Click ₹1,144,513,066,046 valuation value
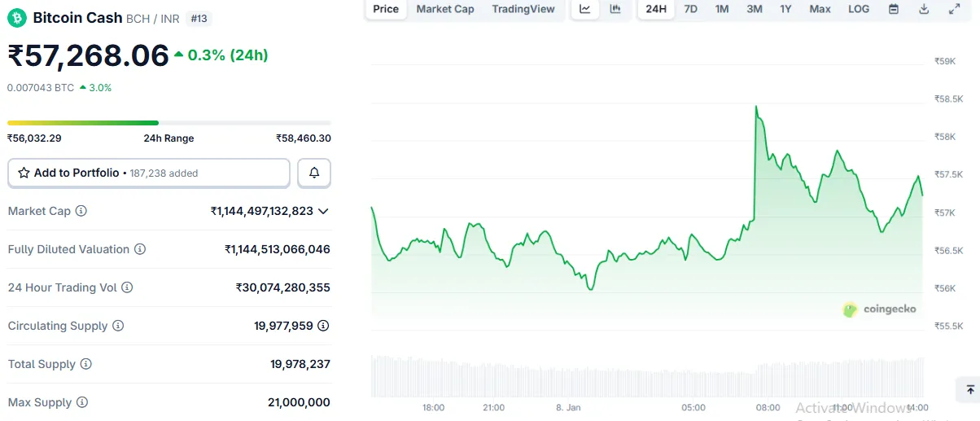This screenshot has height=421, width=980. (x=278, y=249)
